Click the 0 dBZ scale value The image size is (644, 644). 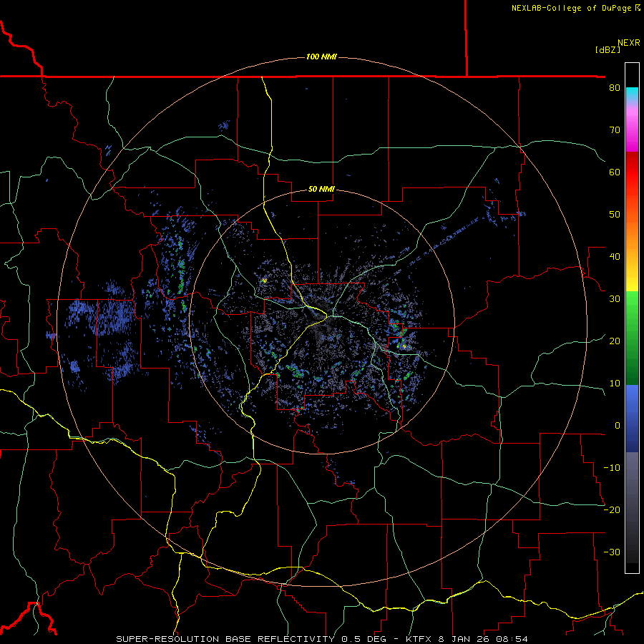tap(618, 426)
